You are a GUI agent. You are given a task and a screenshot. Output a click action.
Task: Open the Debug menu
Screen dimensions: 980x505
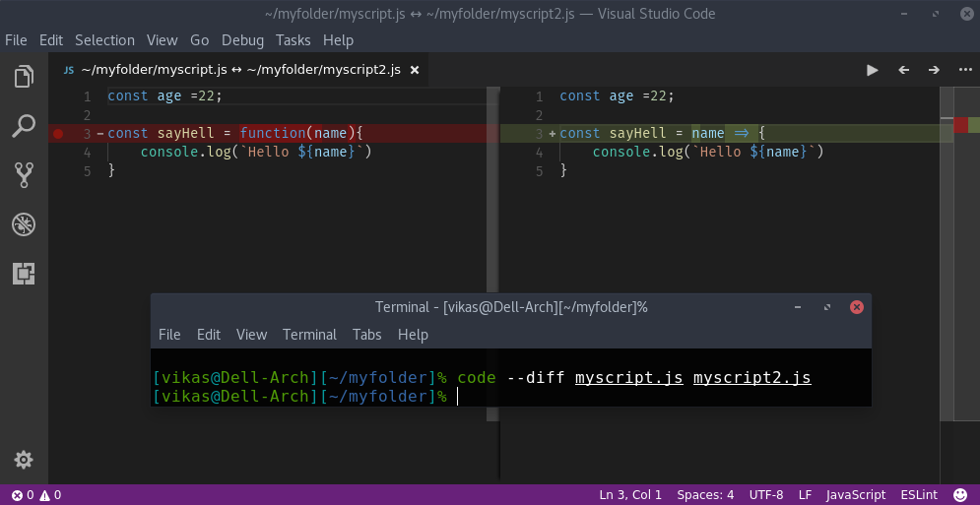click(x=242, y=40)
